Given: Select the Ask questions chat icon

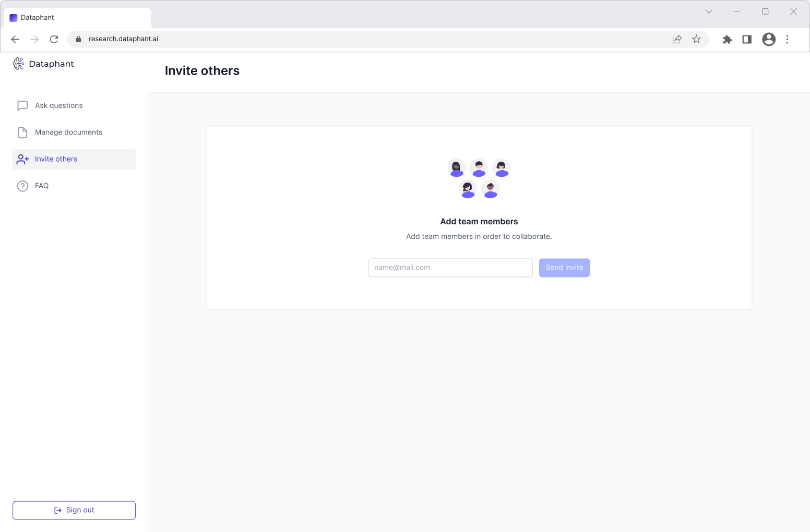Looking at the screenshot, I should (x=22, y=105).
